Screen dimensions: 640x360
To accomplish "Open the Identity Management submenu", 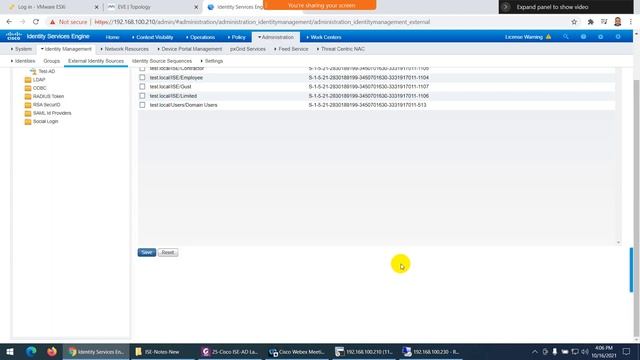I will coord(66,49).
